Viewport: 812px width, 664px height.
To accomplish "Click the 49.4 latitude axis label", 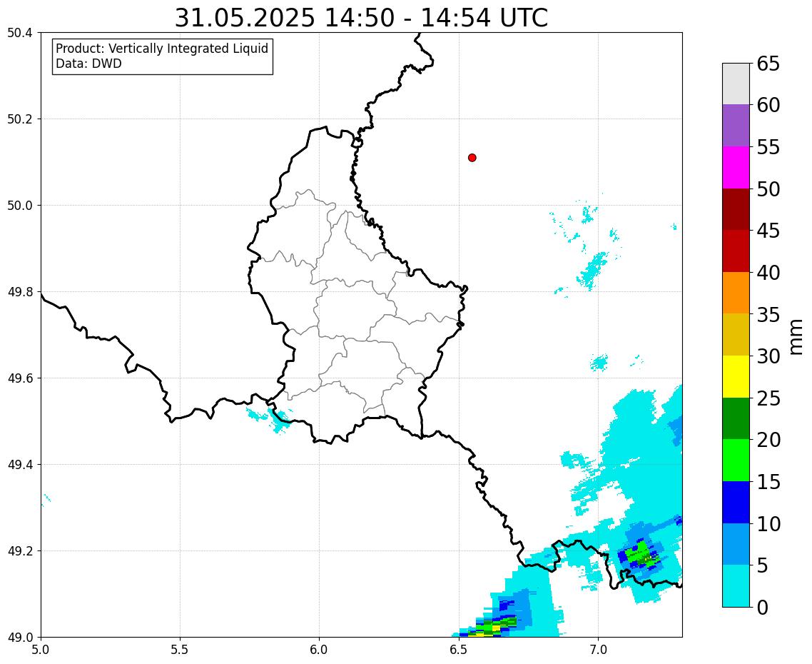I will (x=20, y=464).
